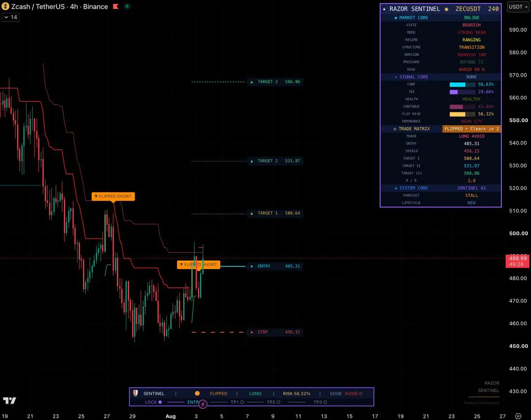The height and width of the screenshot is (420, 531).
Task: Click the FLIP RISK 56.32% progress bar
Action: (462, 114)
